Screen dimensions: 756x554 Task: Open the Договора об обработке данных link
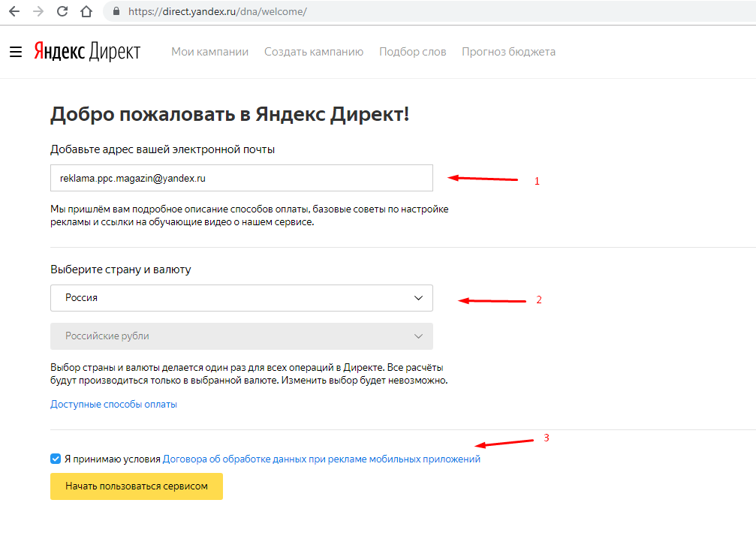[x=321, y=459]
